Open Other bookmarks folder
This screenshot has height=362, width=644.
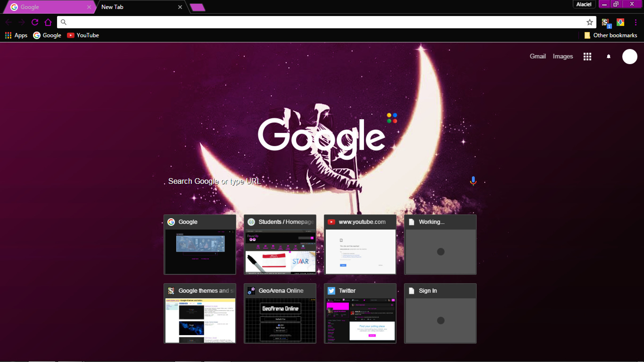[x=611, y=35]
